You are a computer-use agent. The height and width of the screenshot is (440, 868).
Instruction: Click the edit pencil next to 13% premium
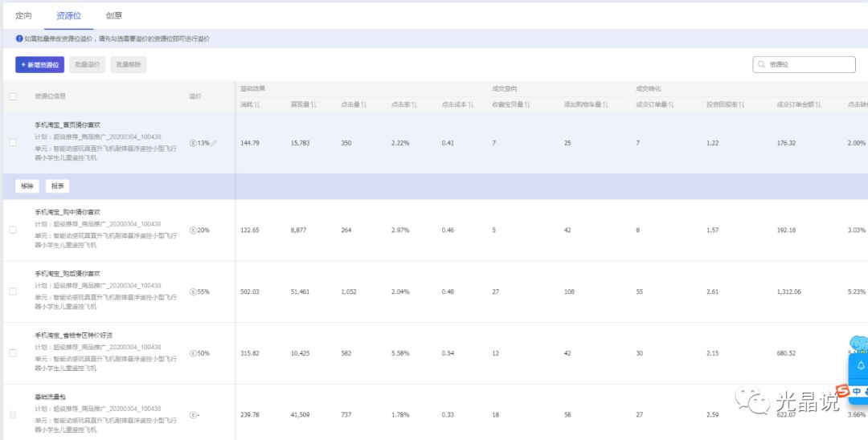click(214, 143)
